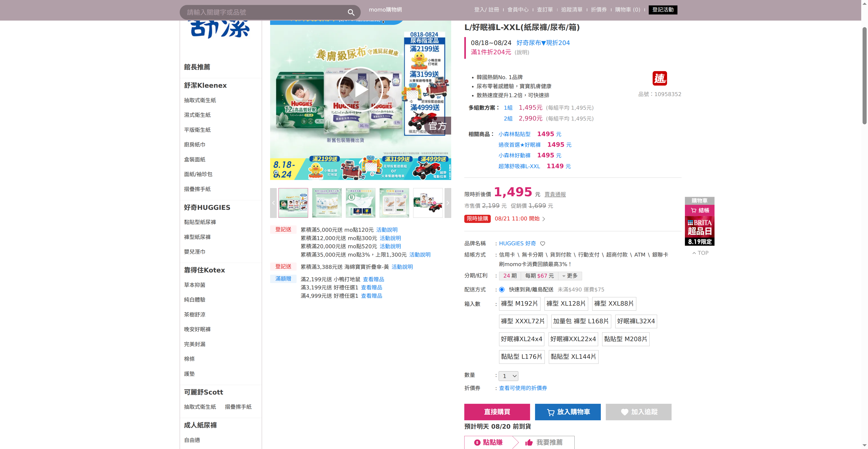
Task: Select the third product thumbnail image
Action: click(361, 203)
